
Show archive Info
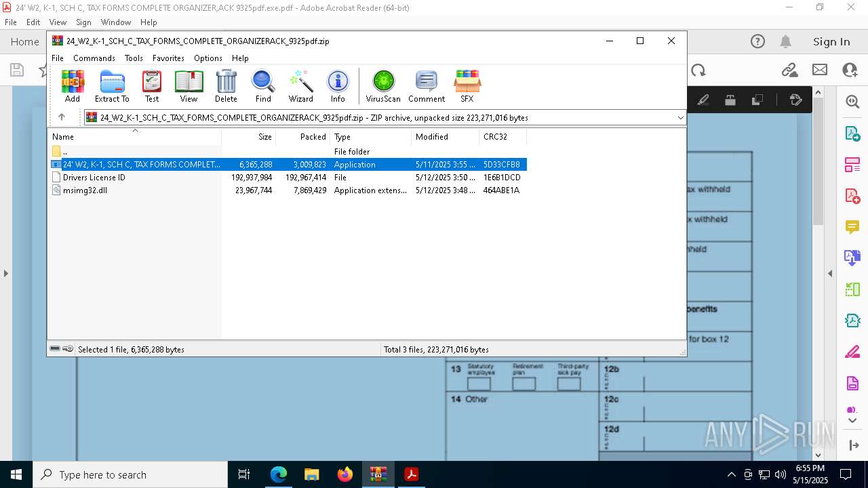[338, 86]
